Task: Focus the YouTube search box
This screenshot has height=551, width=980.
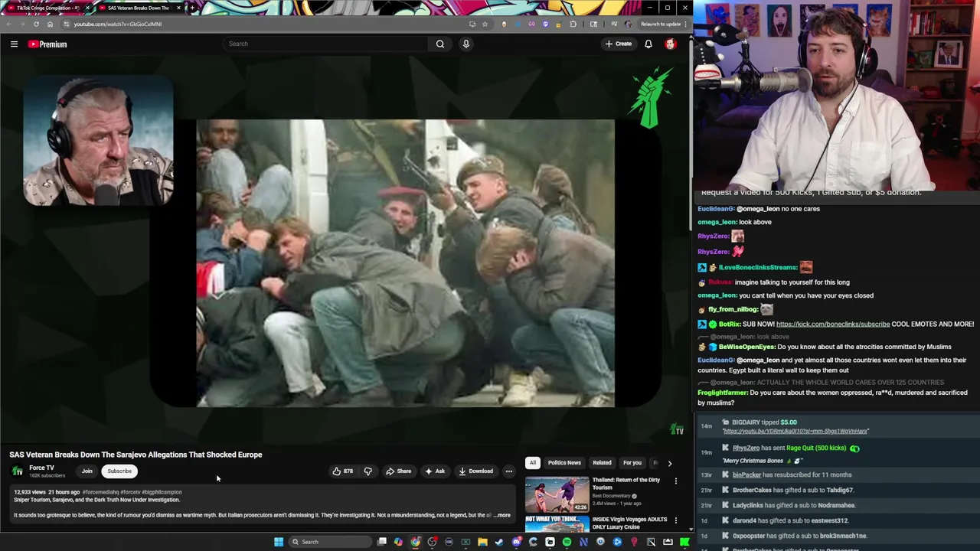Action: coord(325,44)
